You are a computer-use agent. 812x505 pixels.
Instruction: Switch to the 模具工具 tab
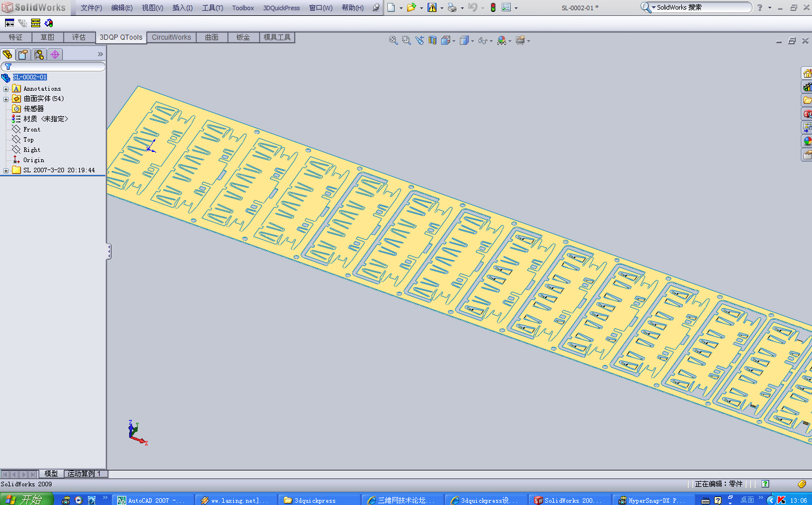pos(277,37)
